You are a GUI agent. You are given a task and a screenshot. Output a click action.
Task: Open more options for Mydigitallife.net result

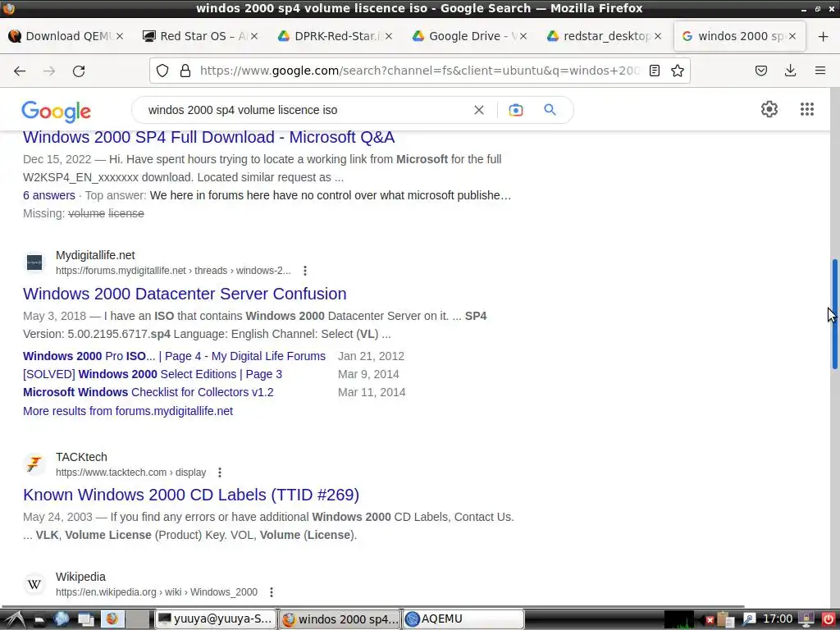coord(305,271)
